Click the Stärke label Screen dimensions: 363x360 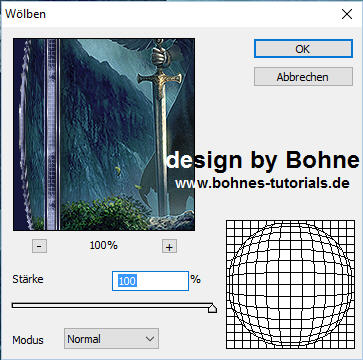[28, 279]
